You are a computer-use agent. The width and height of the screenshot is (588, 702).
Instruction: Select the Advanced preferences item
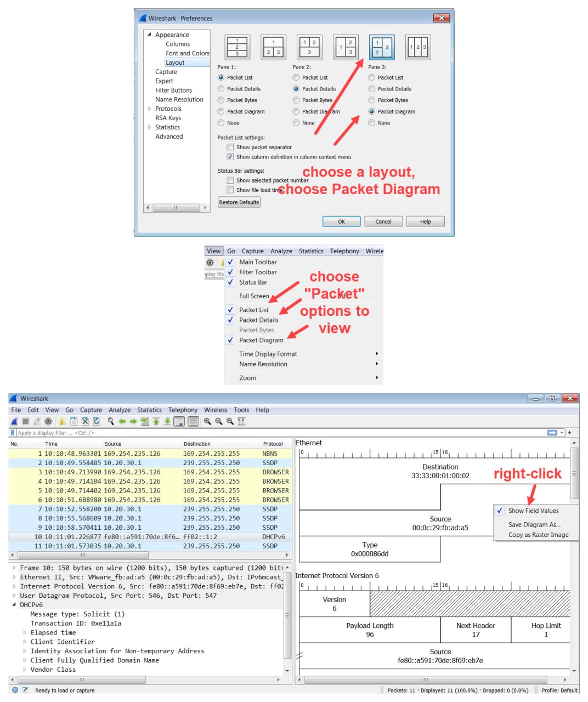169,137
